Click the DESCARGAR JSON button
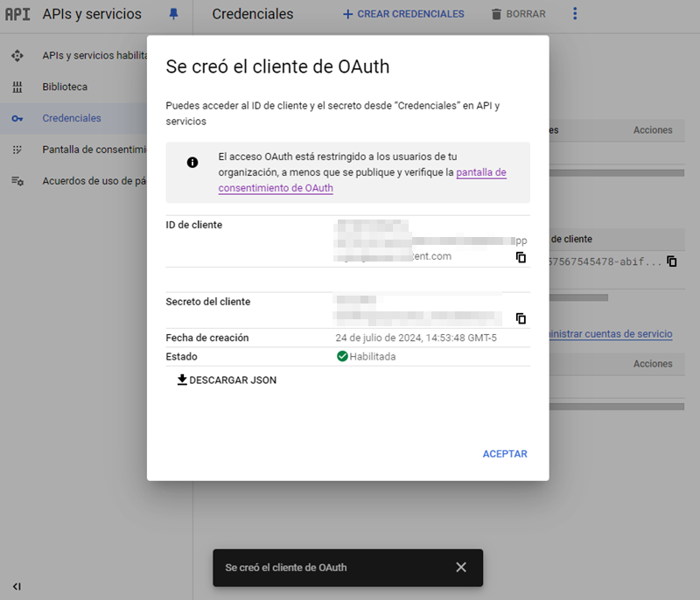The width and height of the screenshot is (700, 600). click(x=232, y=380)
